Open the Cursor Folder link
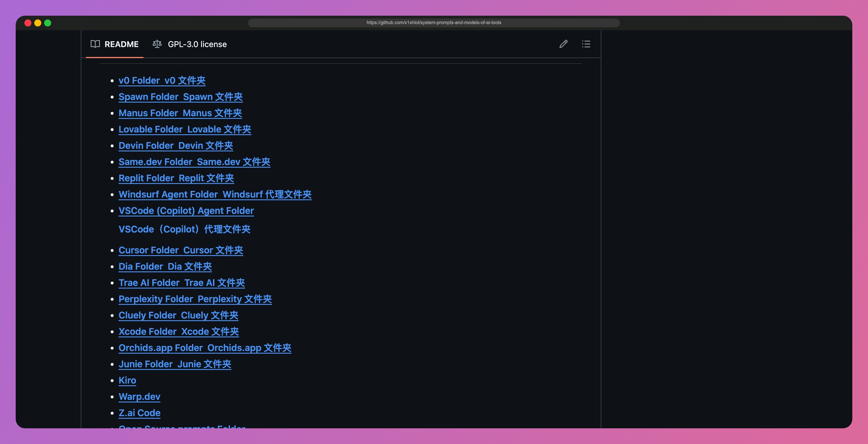868x444 pixels. (181, 250)
